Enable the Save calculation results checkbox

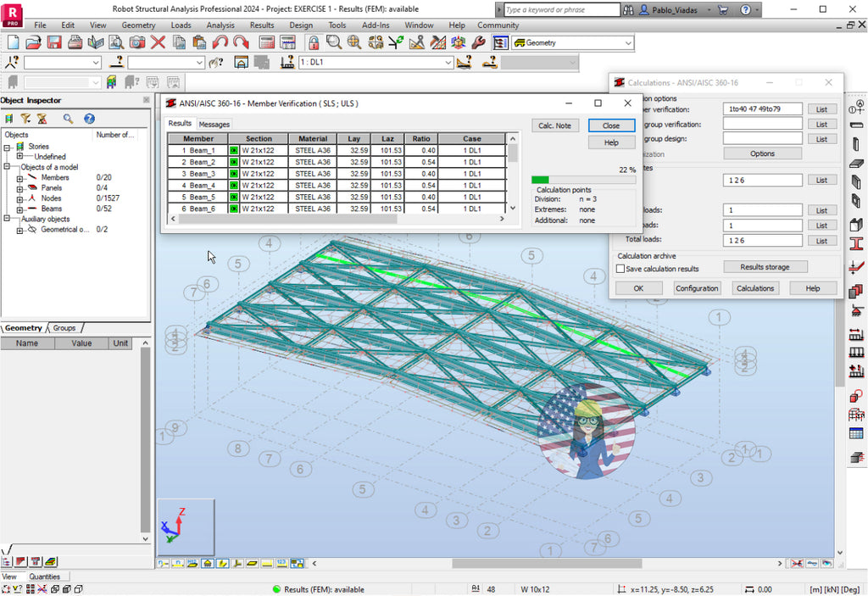tap(620, 269)
